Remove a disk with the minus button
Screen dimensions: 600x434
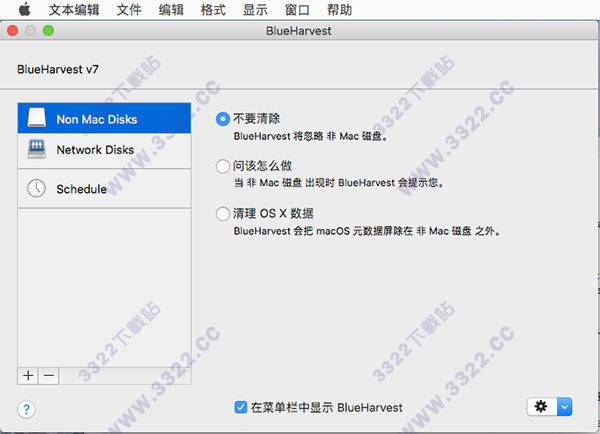click(49, 375)
